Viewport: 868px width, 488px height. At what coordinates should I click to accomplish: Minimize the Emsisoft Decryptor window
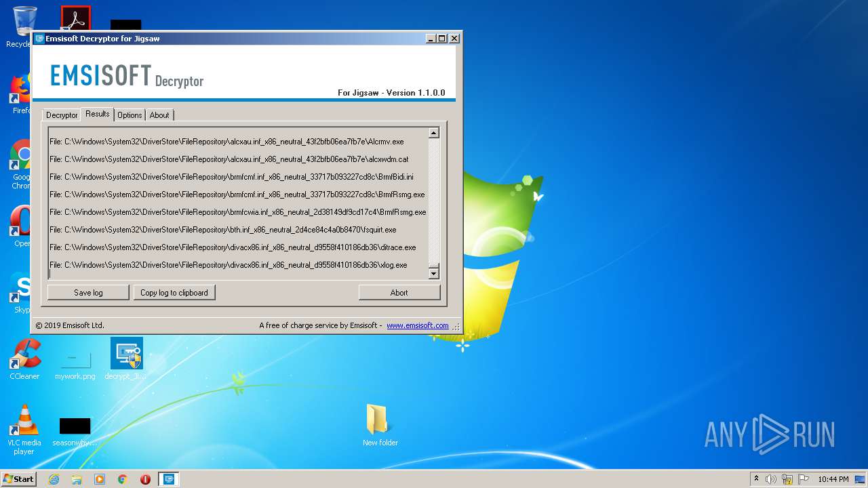pos(431,39)
